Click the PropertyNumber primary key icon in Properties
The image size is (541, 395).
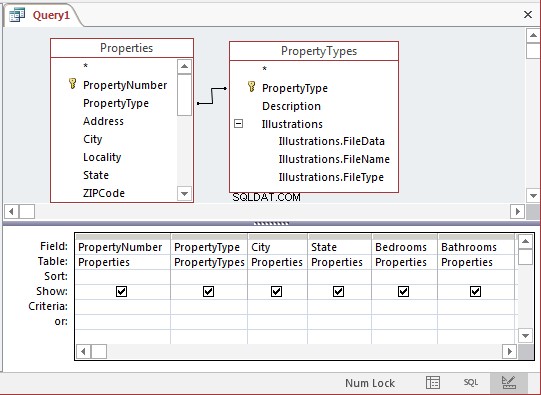tap(72, 83)
